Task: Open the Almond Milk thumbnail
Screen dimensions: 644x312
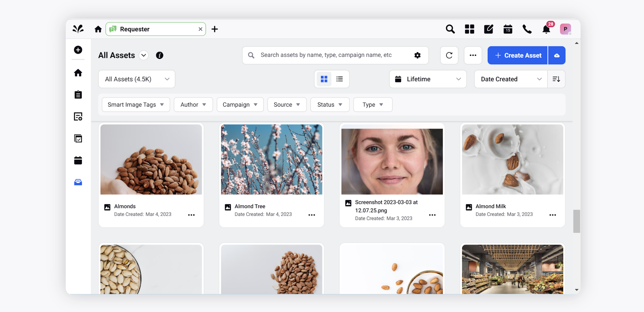Action: point(513,159)
